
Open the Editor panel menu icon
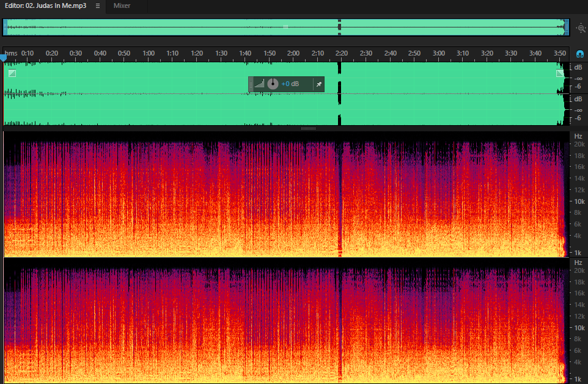click(x=98, y=5)
